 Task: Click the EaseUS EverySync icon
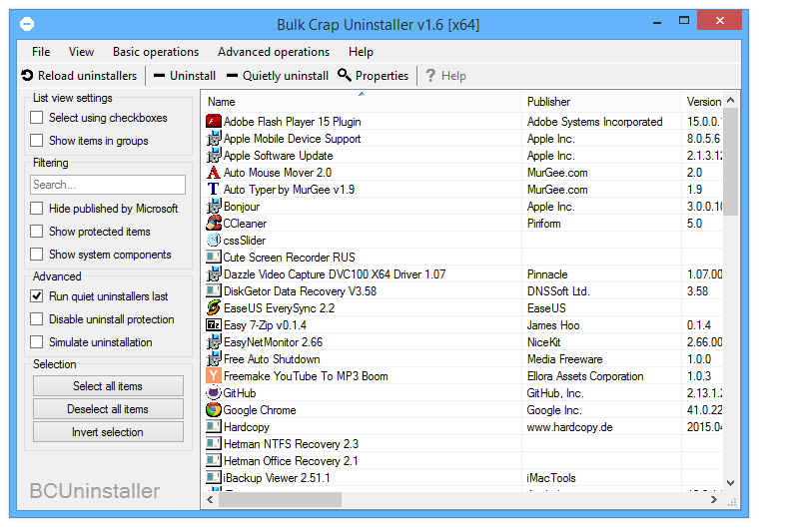pyautogui.click(x=214, y=307)
